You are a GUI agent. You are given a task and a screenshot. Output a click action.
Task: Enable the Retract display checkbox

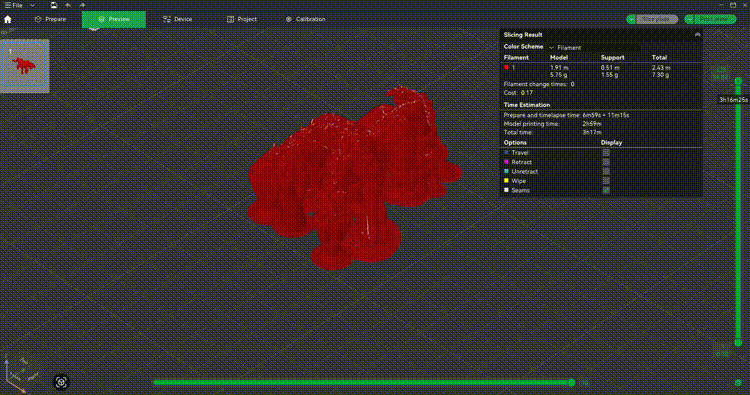(606, 162)
